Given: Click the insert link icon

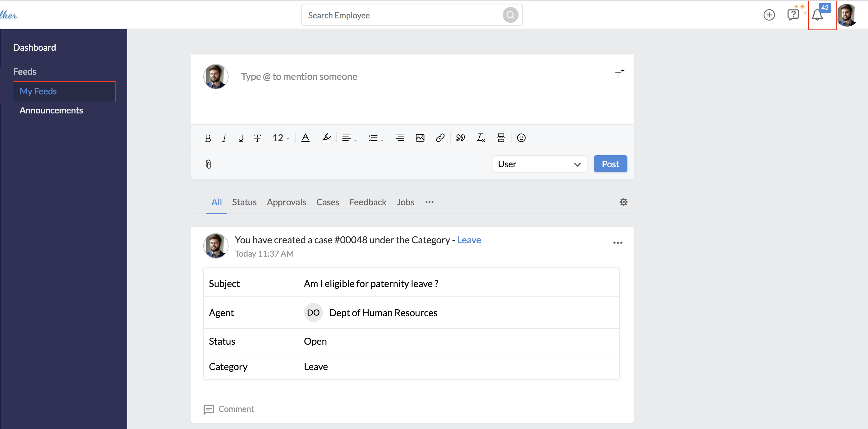Looking at the screenshot, I should tap(440, 138).
